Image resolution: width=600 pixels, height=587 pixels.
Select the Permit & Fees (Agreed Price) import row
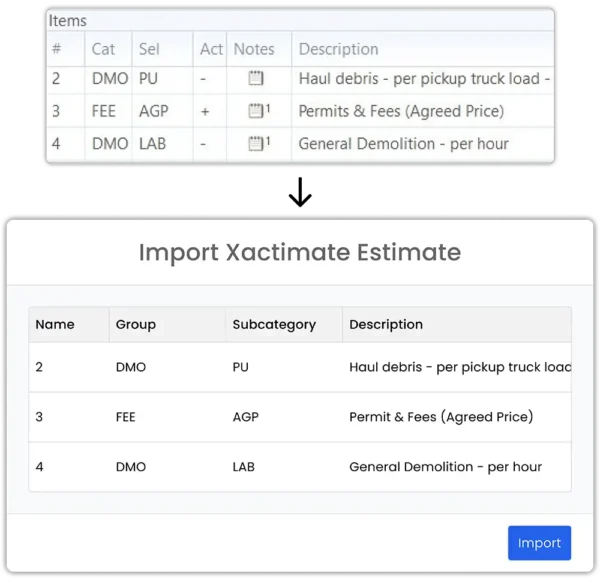click(300, 417)
